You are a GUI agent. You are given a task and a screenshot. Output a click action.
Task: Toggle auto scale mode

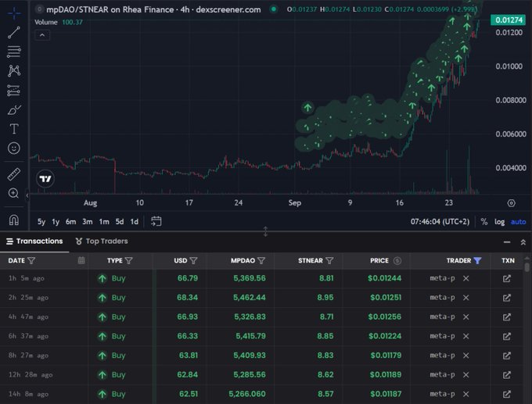tap(518, 222)
